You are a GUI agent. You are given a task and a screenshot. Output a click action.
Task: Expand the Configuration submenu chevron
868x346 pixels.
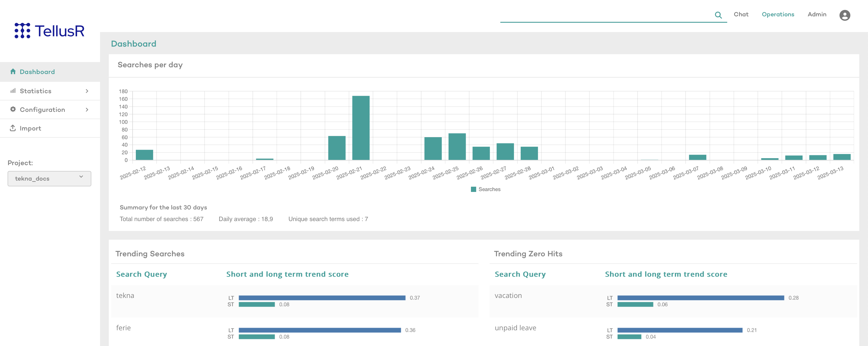(x=87, y=110)
